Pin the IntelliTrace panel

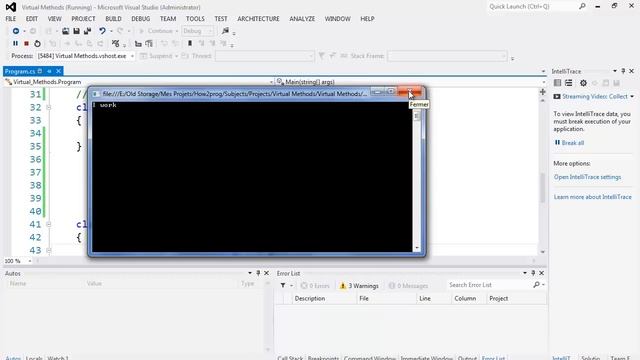(x=623, y=71)
